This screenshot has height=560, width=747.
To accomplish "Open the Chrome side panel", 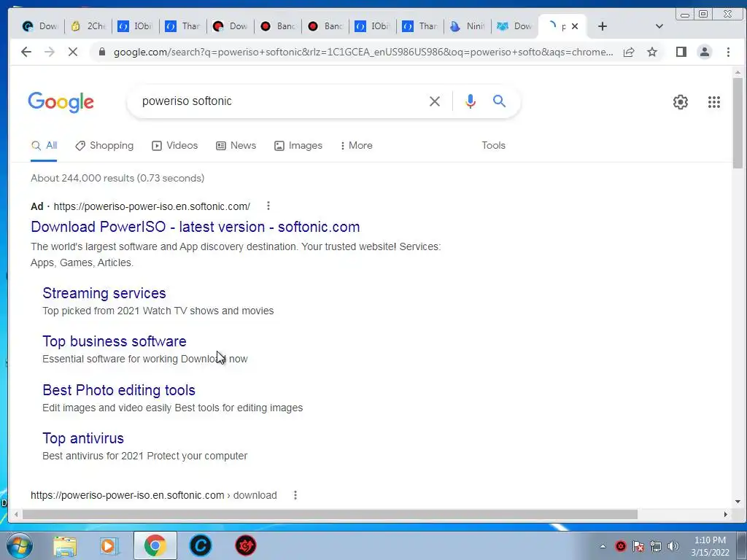I will pos(681,52).
